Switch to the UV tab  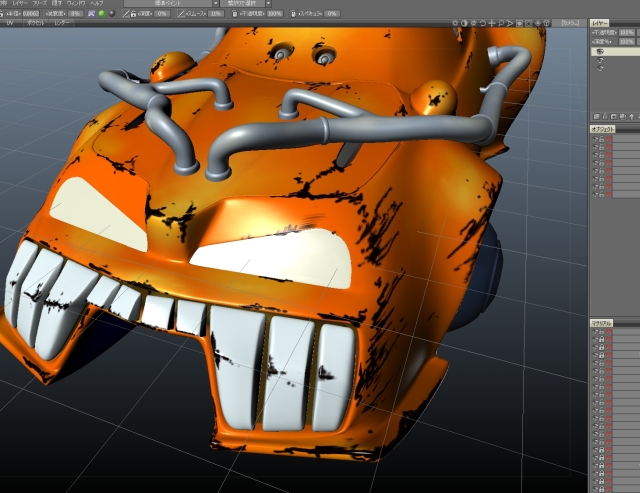8,21
